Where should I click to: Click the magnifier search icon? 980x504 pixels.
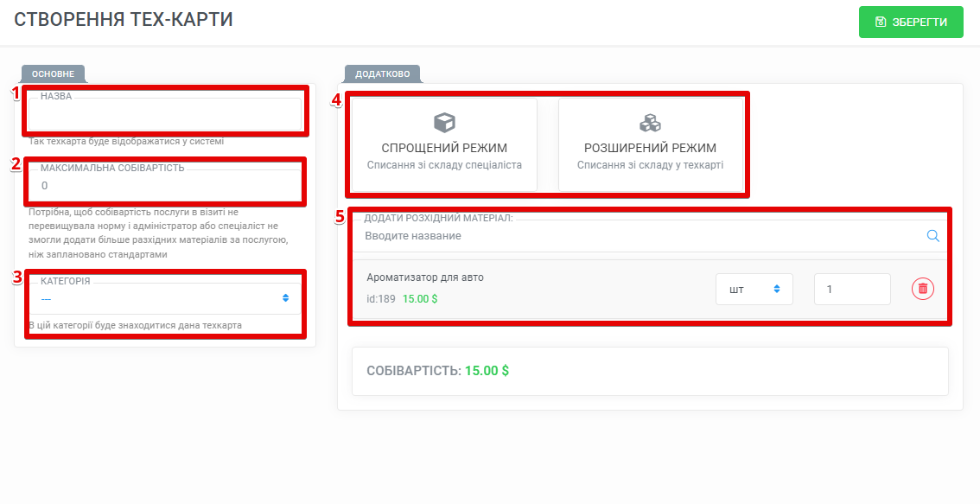click(933, 236)
